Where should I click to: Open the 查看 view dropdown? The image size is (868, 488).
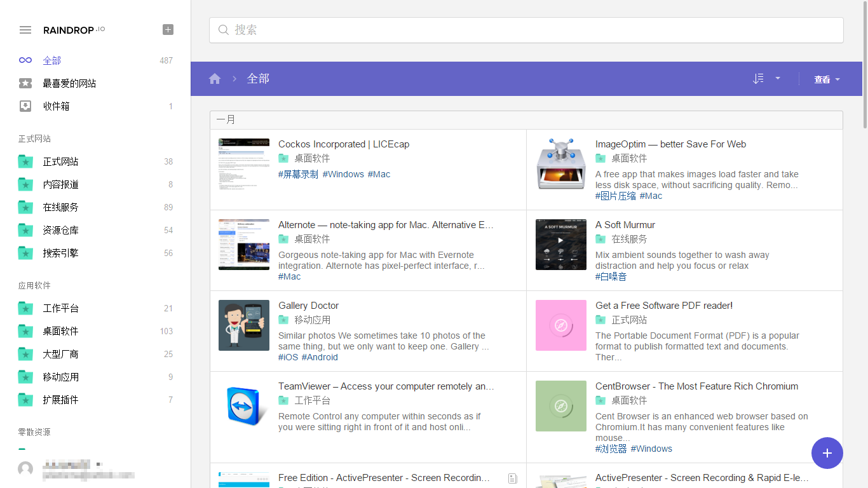coord(827,79)
